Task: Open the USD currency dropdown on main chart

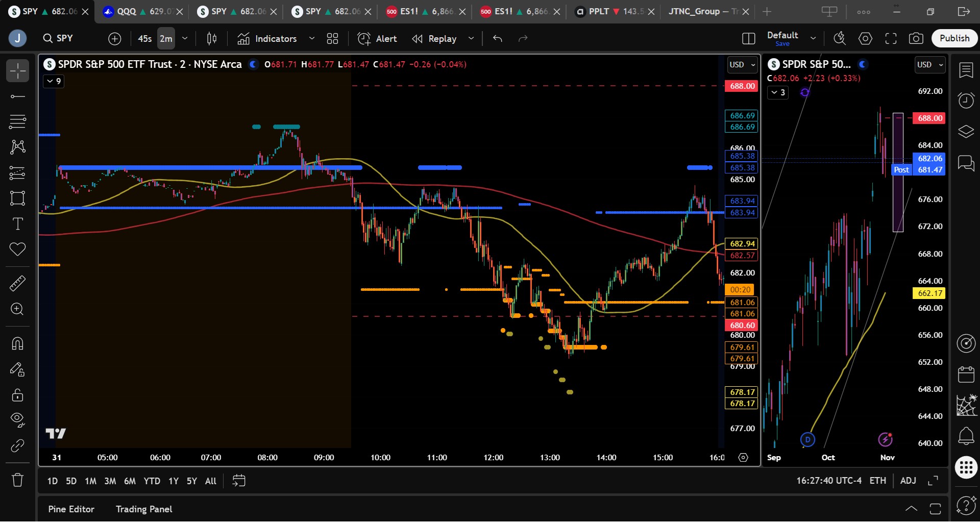Action: (x=742, y=65)
